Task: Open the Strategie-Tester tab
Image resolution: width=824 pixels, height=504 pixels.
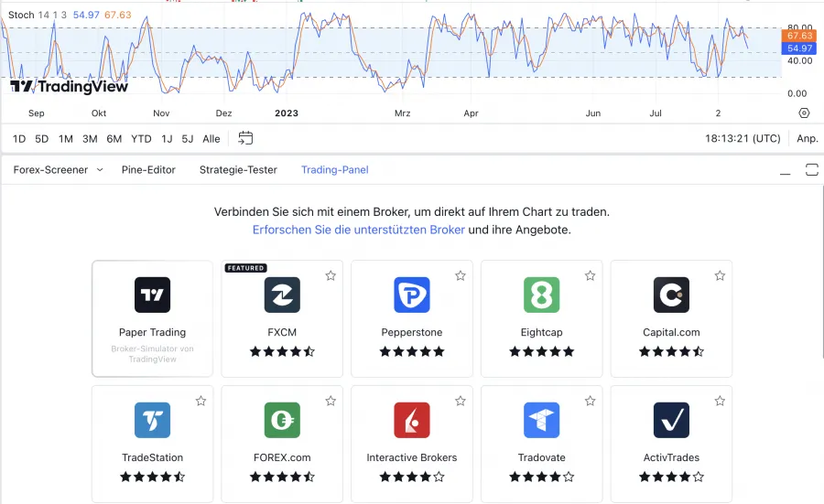Action: [x=238, y=170]
